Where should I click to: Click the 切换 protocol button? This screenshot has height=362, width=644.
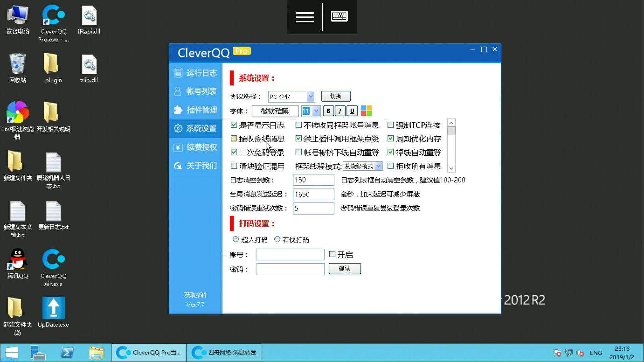point(336,96)
